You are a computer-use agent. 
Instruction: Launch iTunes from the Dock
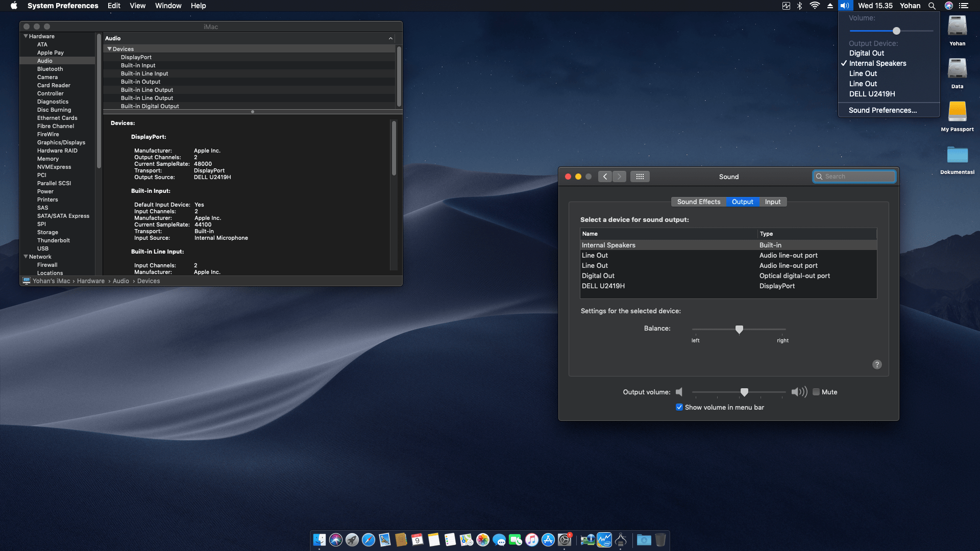click(531, 540)
